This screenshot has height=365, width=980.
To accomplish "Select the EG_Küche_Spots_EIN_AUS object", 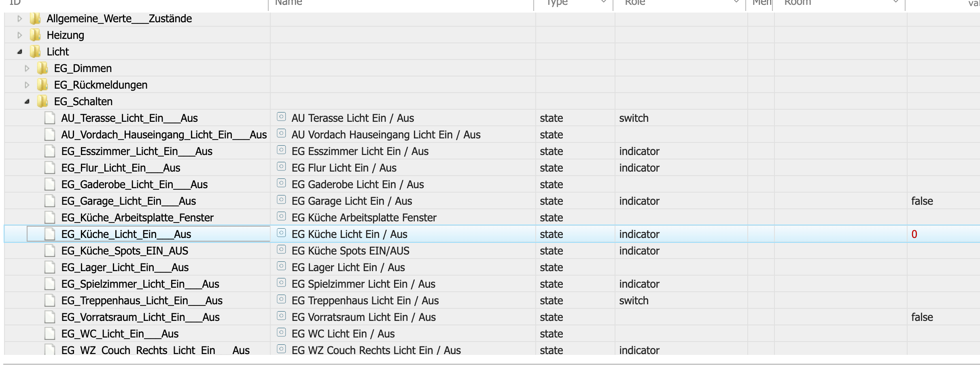I will [x=125, y=251].
